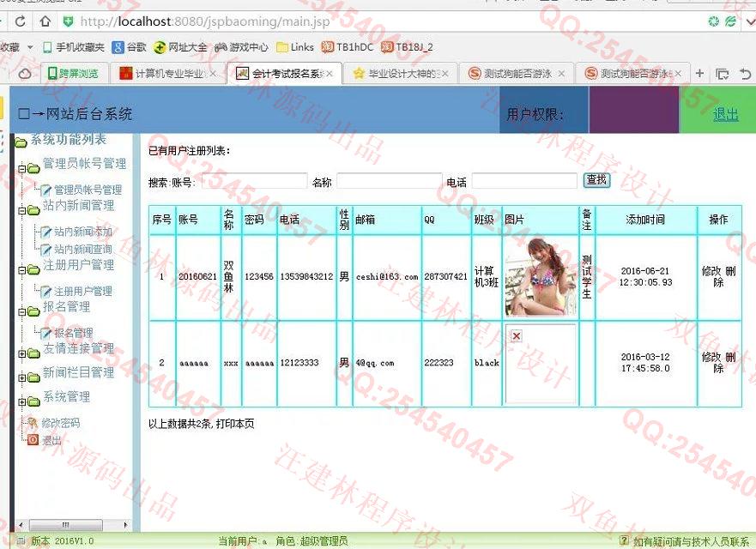Click email cell ceshi@163.com
This screenshot has width=756, height=549.
pyautogui.click(x=387, y=277)
